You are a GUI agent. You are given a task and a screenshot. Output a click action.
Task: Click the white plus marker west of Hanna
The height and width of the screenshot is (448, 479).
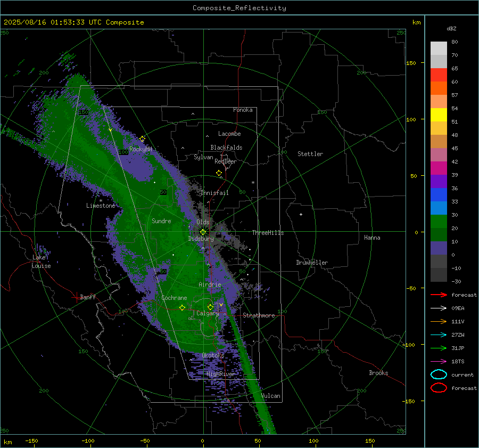coord(301,214)
